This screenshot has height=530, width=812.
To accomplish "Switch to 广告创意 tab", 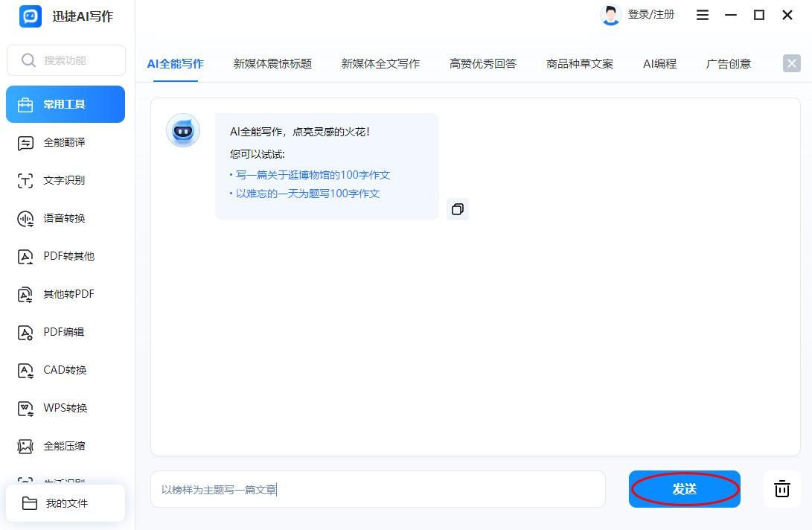I will (729, 64).
